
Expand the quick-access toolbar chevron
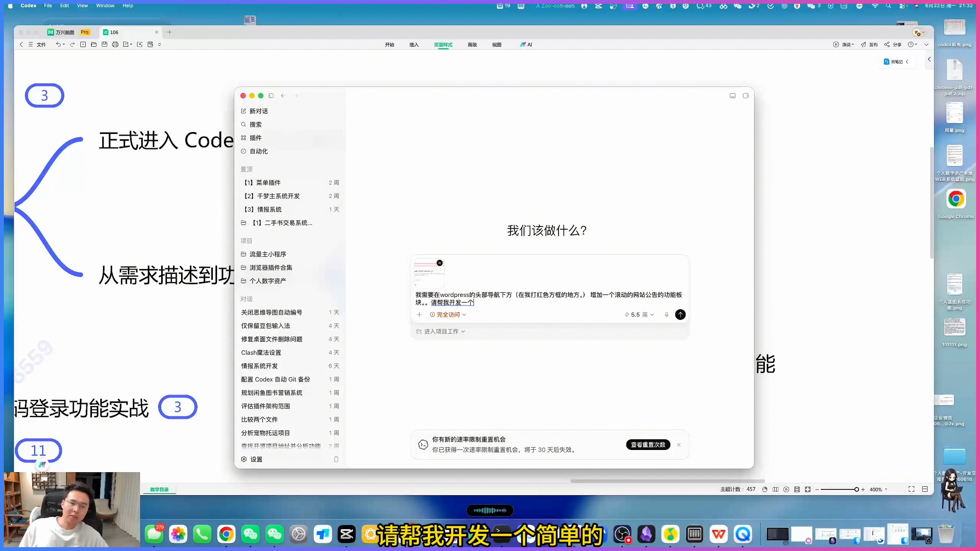160,44
